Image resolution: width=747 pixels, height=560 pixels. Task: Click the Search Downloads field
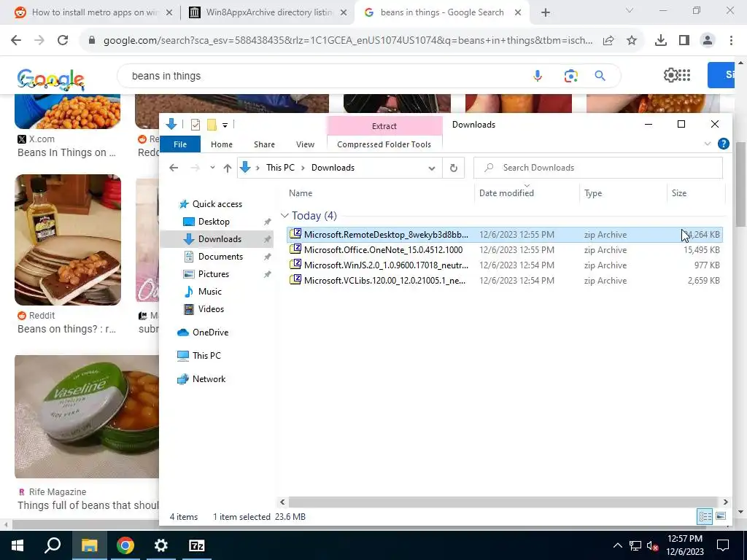click(x=598, y=168)
